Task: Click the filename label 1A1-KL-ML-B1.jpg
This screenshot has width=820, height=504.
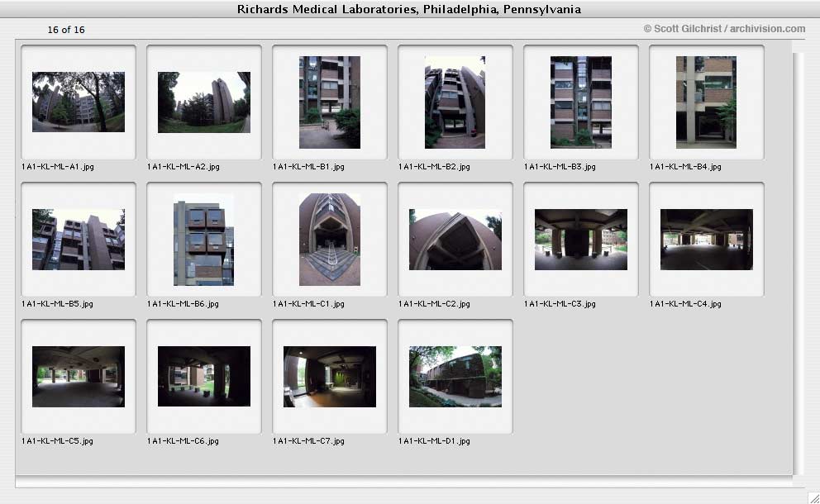Action: coord(308,167)
